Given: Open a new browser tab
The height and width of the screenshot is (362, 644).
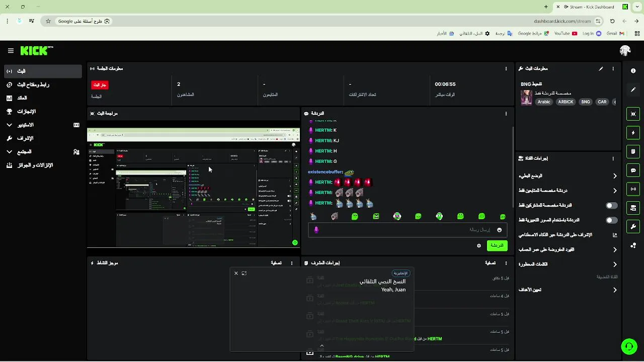Looking at the screenshot, I should (546, 7).
